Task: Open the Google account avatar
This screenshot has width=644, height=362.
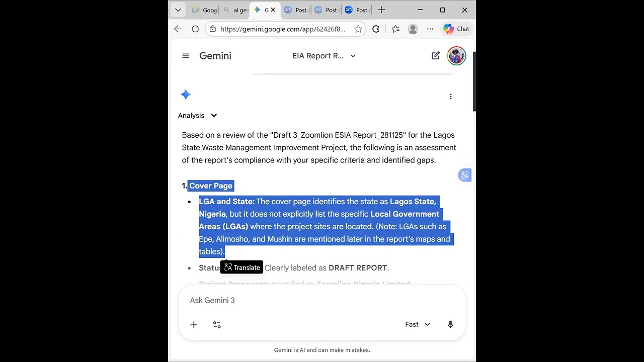Action: tap(456, 56)
